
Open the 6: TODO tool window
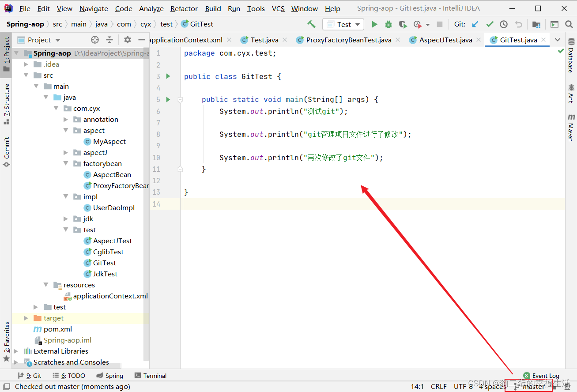(x=68, y=376)
